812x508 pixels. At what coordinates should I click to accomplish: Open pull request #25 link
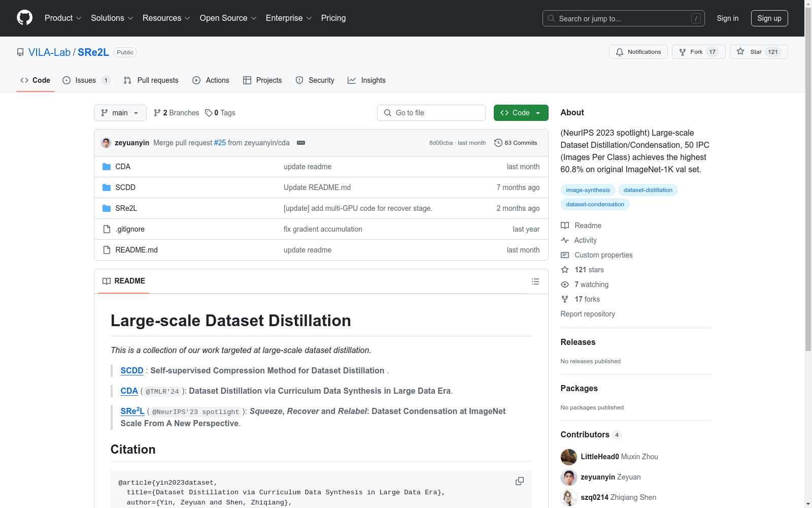pos(220,143)
